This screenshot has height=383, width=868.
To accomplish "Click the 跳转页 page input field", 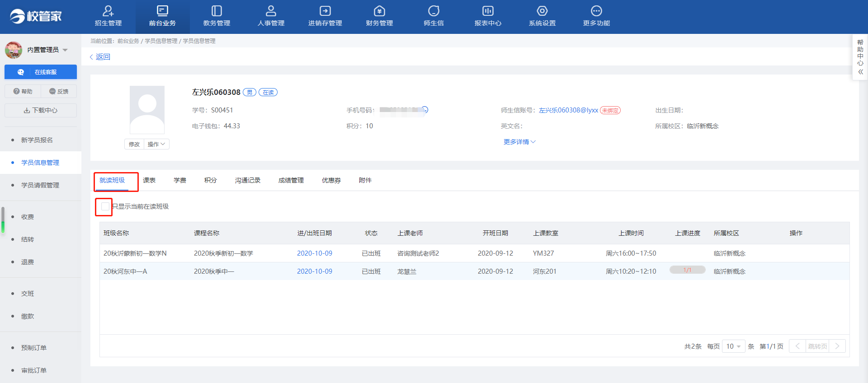I will point(817,346).
